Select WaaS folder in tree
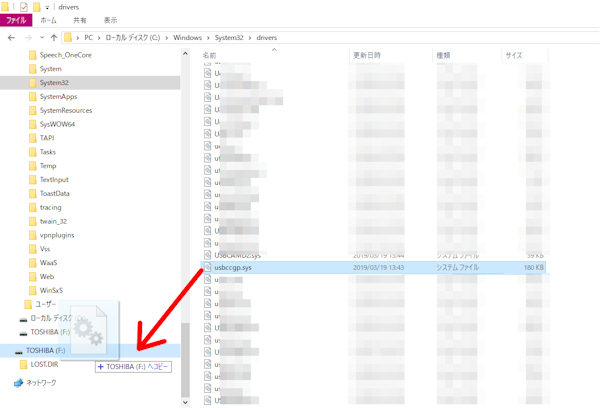This screenshot has width=600, height=408. pos(49,263)
